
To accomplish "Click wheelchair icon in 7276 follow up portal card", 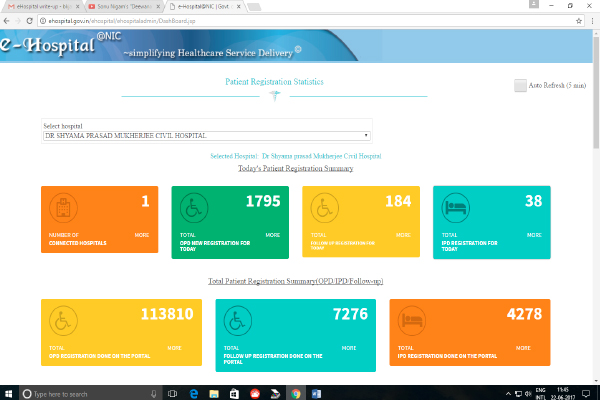I will pyautogui.click(x=238, y=321).
